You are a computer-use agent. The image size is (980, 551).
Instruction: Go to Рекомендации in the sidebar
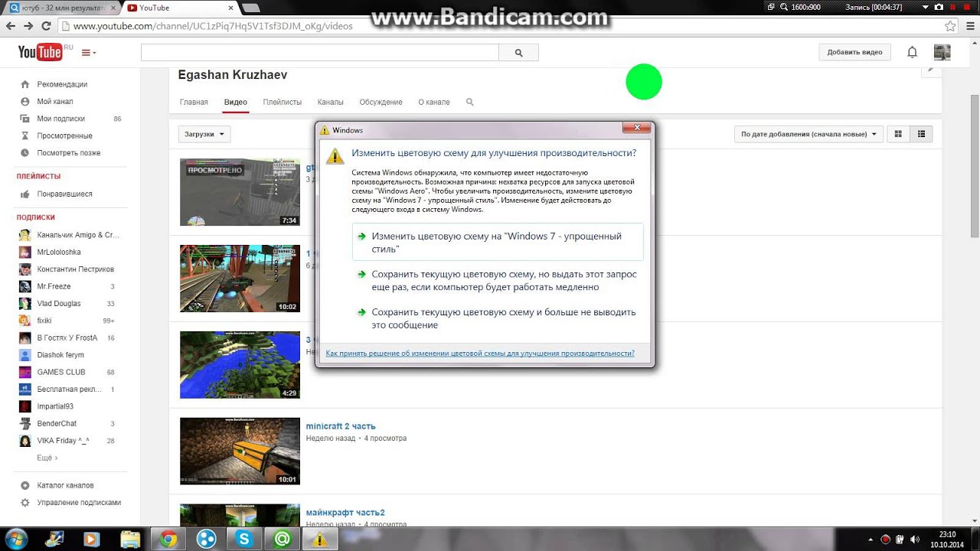[x=62, y=84]
